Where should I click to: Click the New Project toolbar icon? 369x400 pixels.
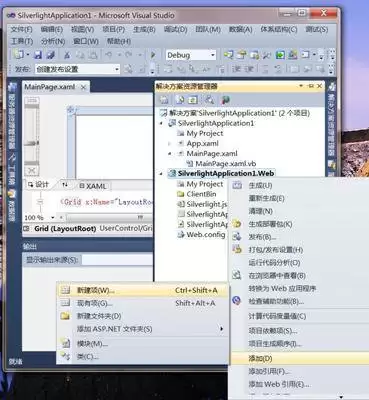coord(19,55)
